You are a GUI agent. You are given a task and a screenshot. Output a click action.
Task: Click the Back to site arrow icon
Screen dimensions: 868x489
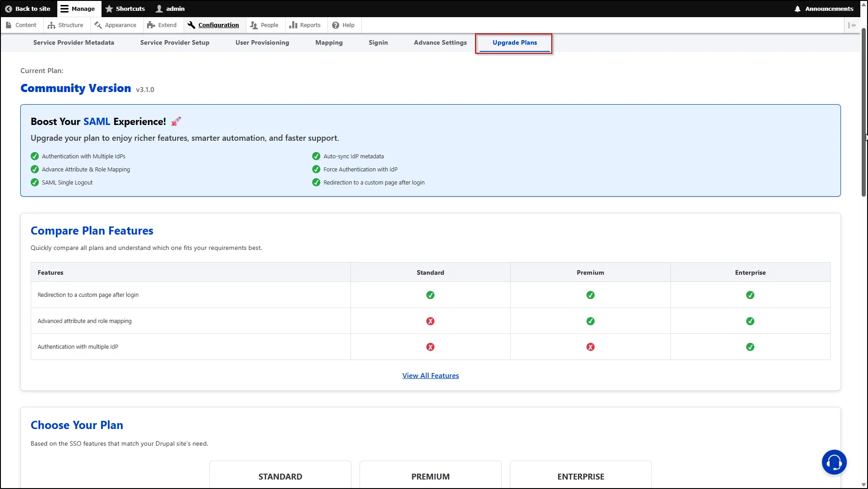pos(8,9)
